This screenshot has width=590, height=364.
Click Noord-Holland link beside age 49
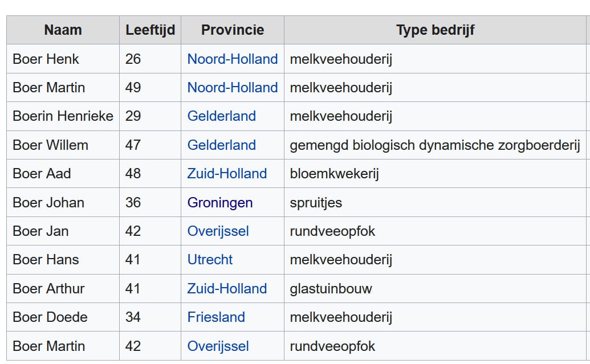click(232, 88)
